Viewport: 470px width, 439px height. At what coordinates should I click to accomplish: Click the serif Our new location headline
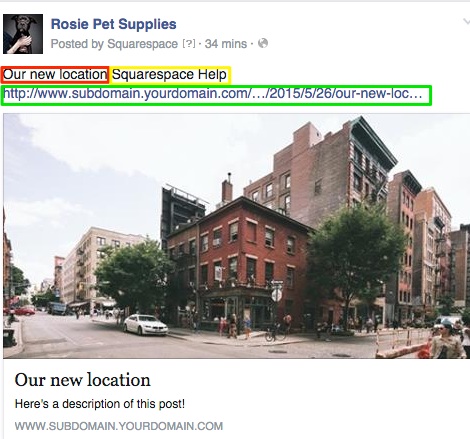[x=83, y=380]
